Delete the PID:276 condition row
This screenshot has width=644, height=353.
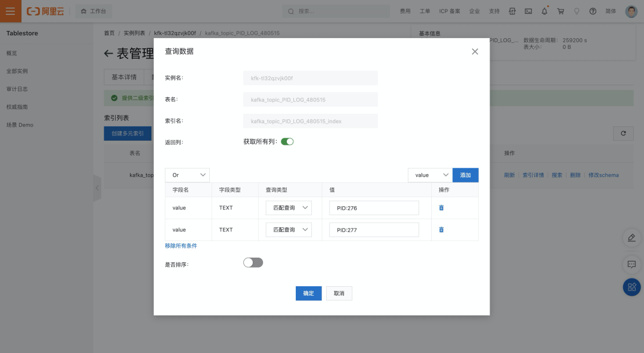(x=441, y=208)
